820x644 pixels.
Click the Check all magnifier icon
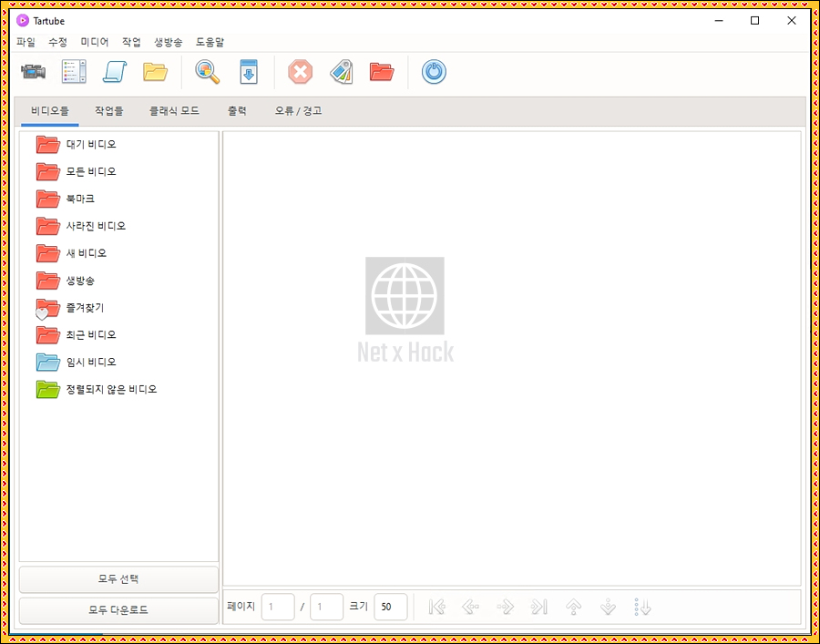(x=208, y=72)
